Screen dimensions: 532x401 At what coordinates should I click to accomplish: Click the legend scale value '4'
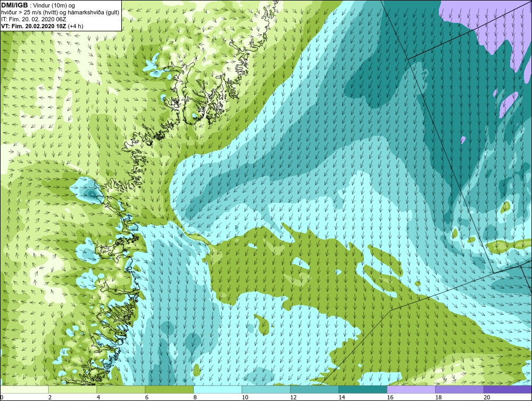tap(98, 397)
